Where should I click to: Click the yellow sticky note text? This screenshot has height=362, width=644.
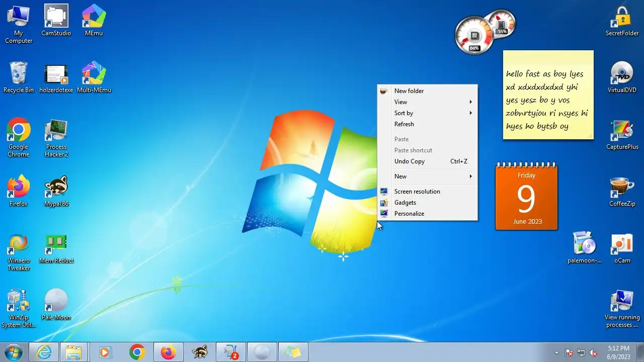click(547, 100)
